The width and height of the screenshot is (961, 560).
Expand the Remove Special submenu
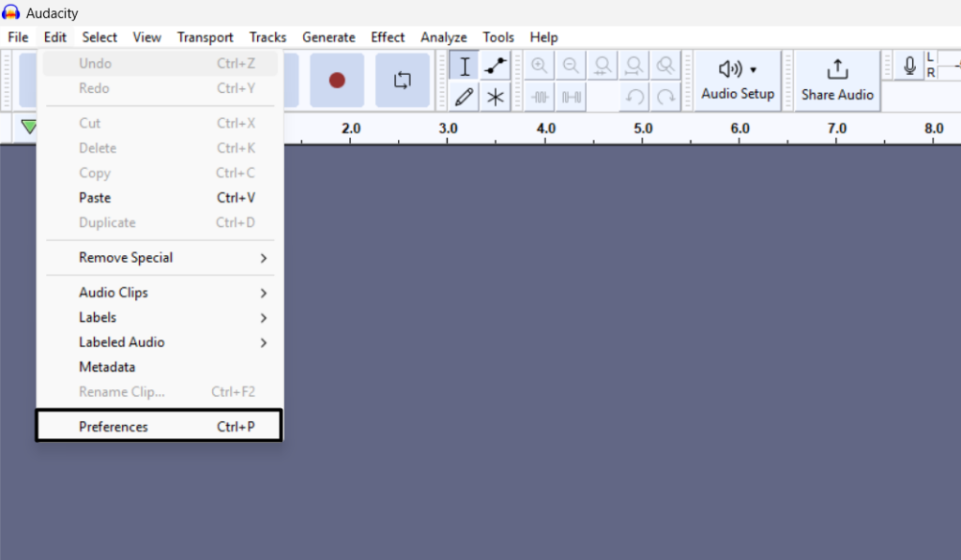coord(160,258)
